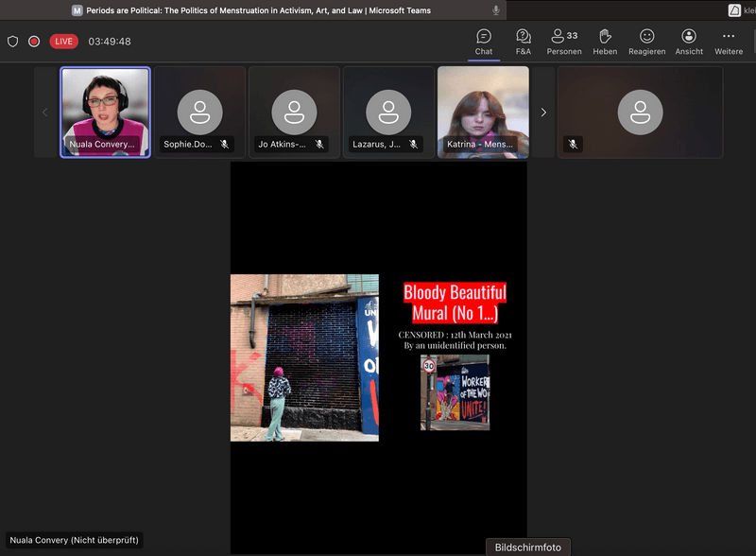Show next participants with right chevron

[543, 113]
